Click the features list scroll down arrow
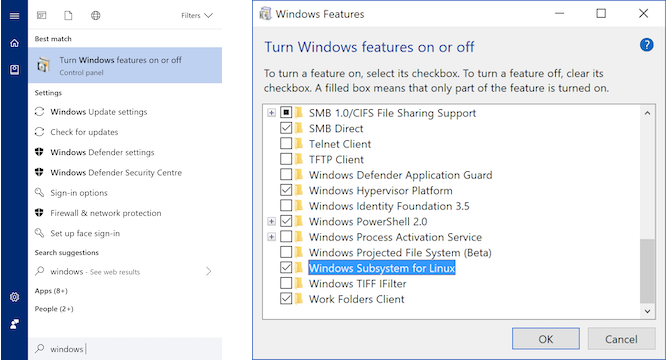 (x=647, y=311)
